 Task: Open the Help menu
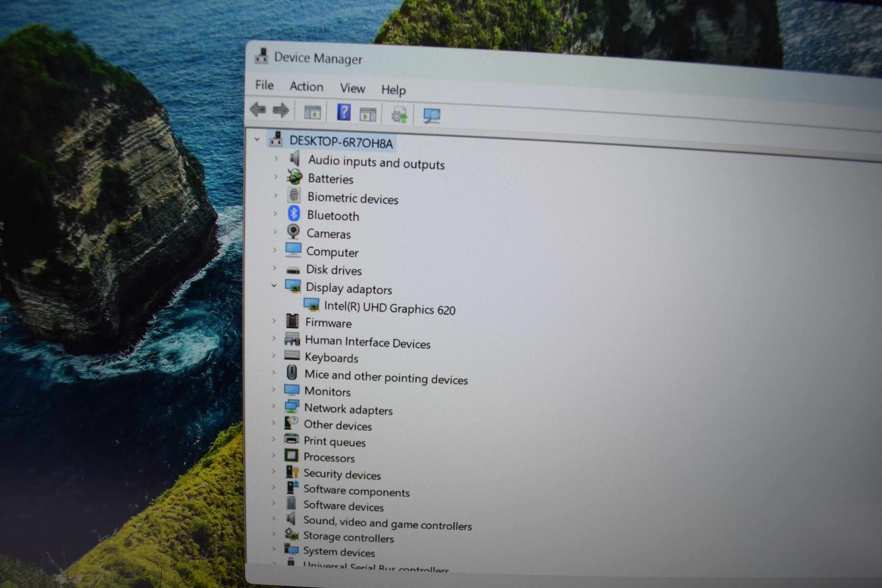tap(393, 90)
